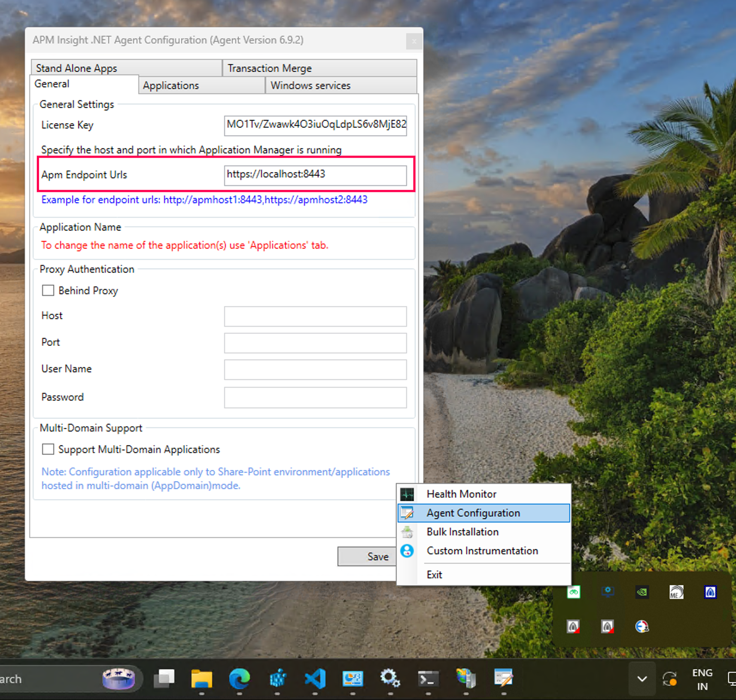Open the terminal from the taskbar
Viewport: 736px width, 700px height.
coord(428,679)
